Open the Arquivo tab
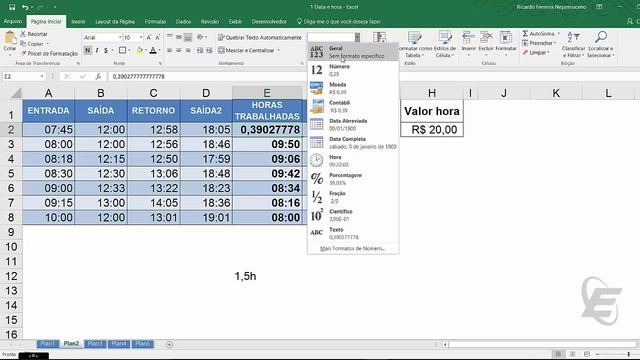The width and height of the screenshot is (640, 360). pos(13,21)
